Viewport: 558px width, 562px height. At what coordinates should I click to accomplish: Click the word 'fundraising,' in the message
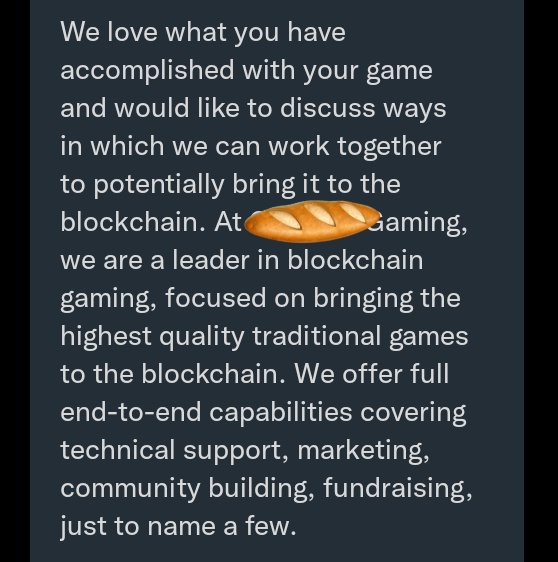click(398, 489)
